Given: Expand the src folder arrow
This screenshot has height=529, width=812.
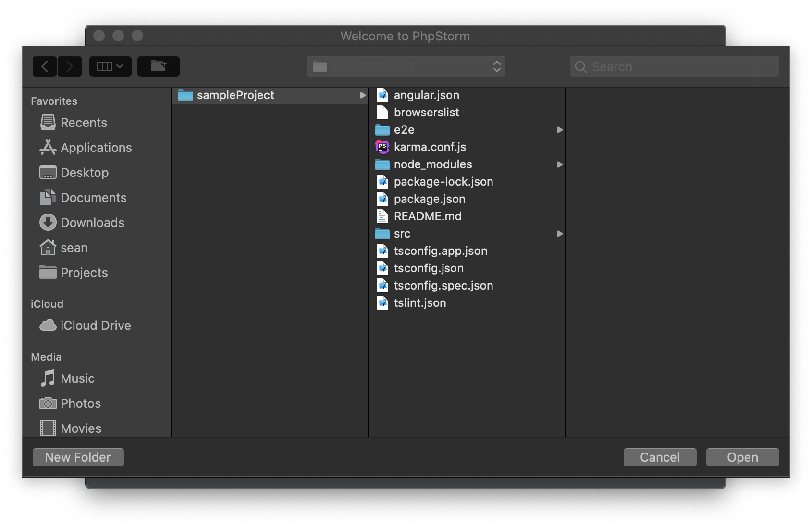Looking at the screenshot, I should pos(560,234).
